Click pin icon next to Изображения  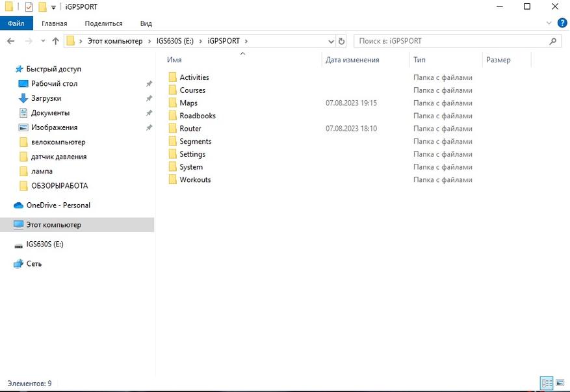tap(149, 127)
